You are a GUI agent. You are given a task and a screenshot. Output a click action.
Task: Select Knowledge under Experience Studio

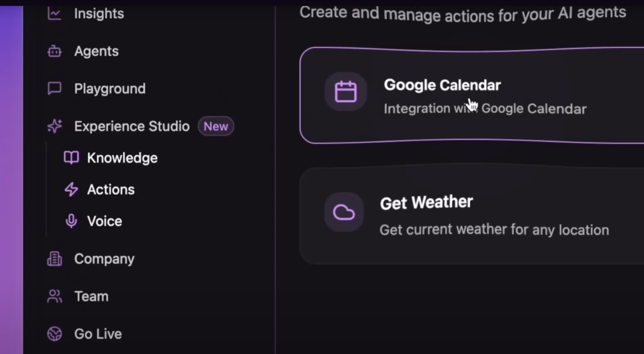pos(122,158)
